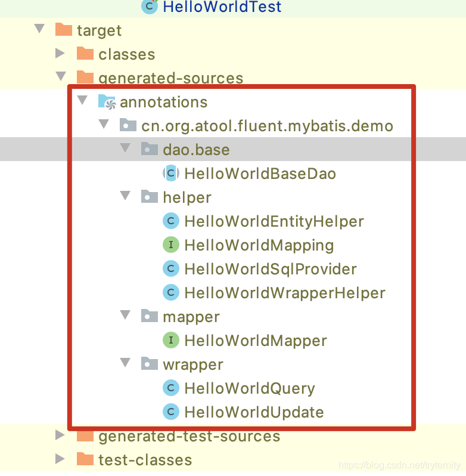
Task: Click the wrapper package icon
Action: 150,363
